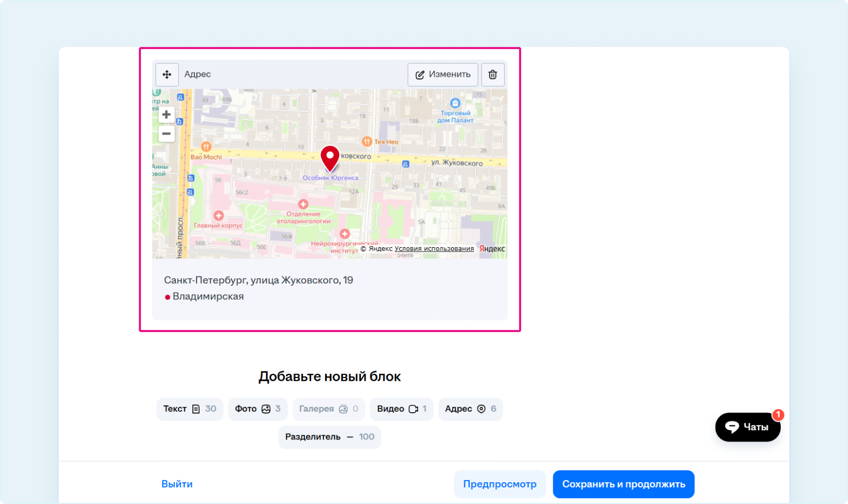Add a new Фото block
Screen dimensions: 848x504
pos(257,409)
